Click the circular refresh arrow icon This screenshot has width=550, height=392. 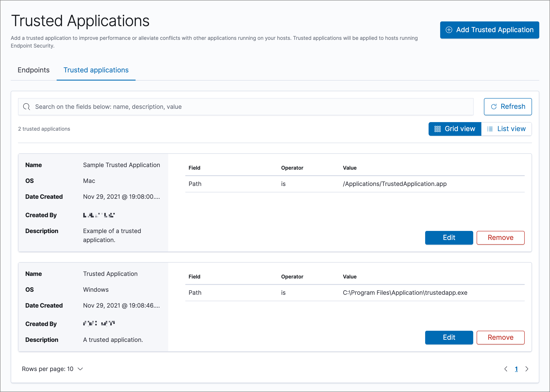coord(494,107)
